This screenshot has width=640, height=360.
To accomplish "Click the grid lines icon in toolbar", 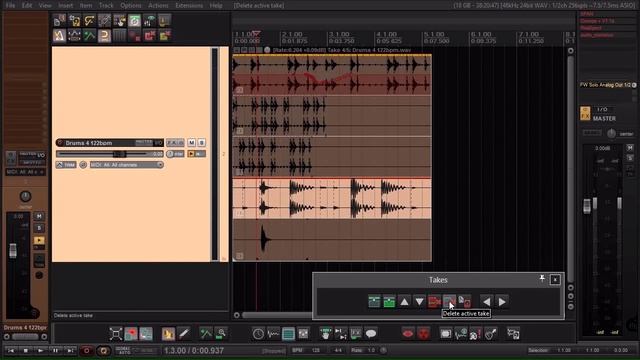I will [x=119, y=36].
